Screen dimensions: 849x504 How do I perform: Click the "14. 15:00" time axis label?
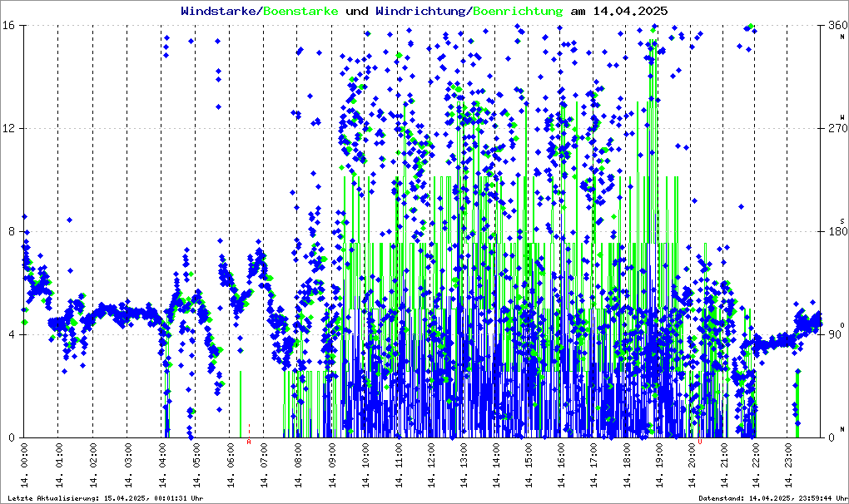[x=529, y=466]
